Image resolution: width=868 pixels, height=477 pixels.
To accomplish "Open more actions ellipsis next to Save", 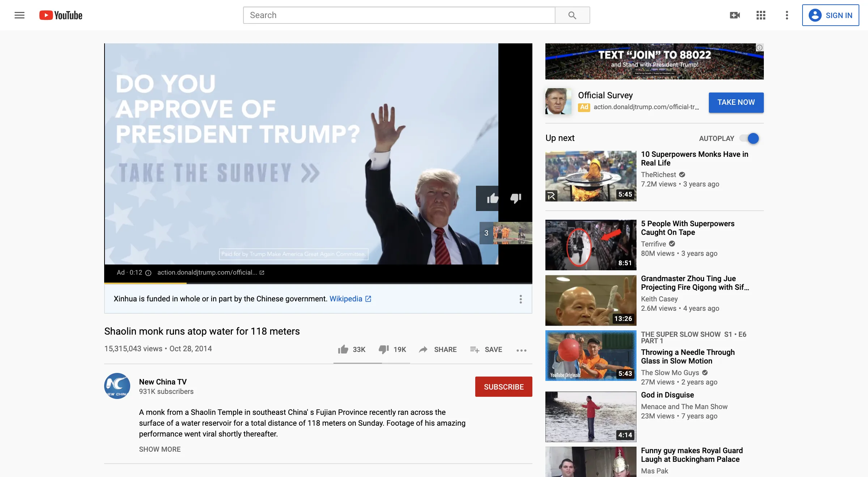I will coord(521,350).
